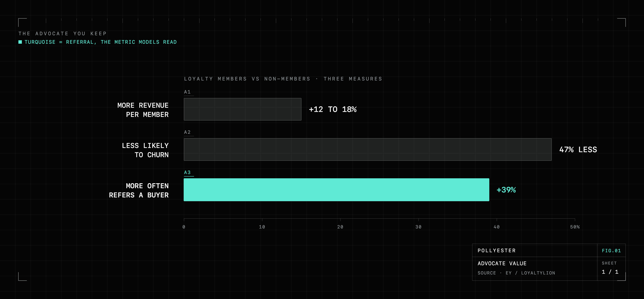This screenshot has height=299, width=644.
Task: Click the +12 TO 18% value label
Action: point(333,109)
